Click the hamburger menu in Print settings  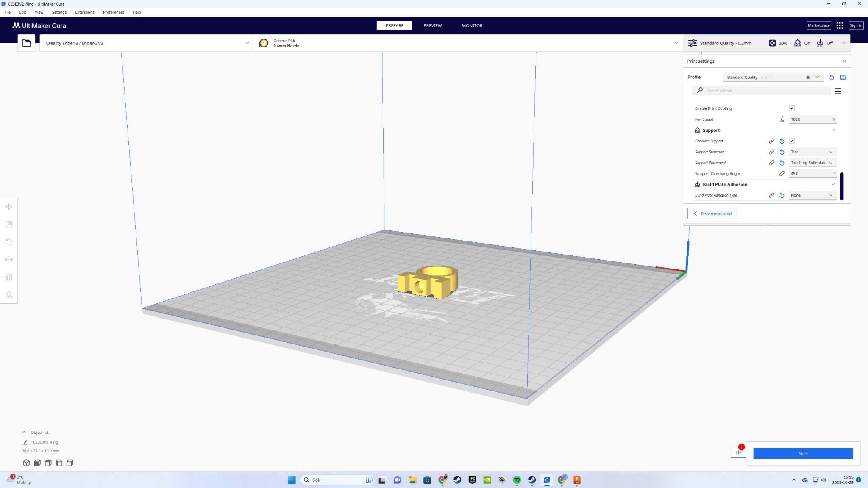(838, 91)
